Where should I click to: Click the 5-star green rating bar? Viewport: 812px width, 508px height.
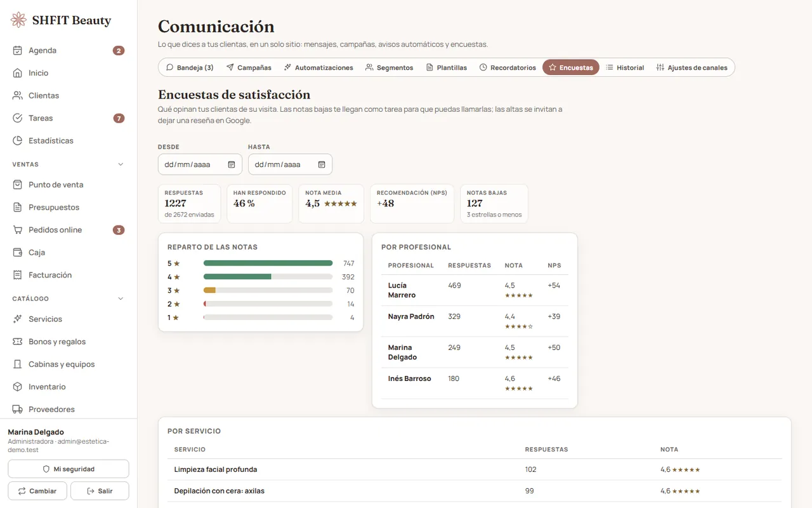(x=268, y=263)
